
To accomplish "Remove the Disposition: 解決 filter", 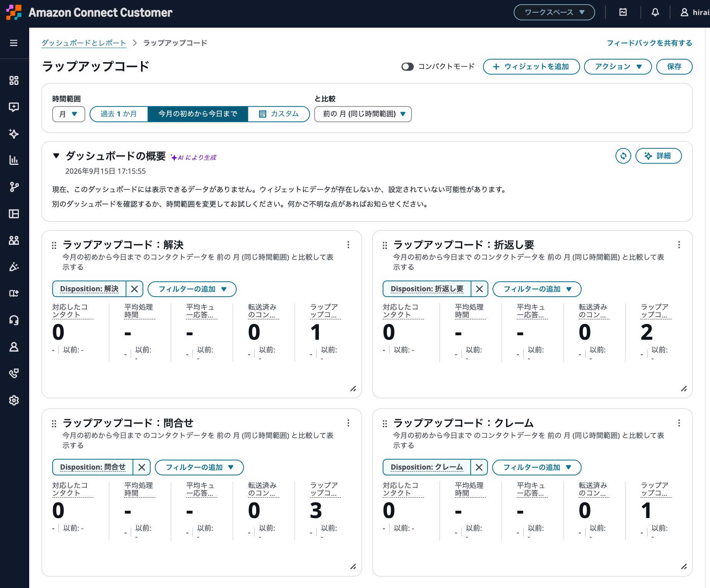I will click(x=134, y=289).
